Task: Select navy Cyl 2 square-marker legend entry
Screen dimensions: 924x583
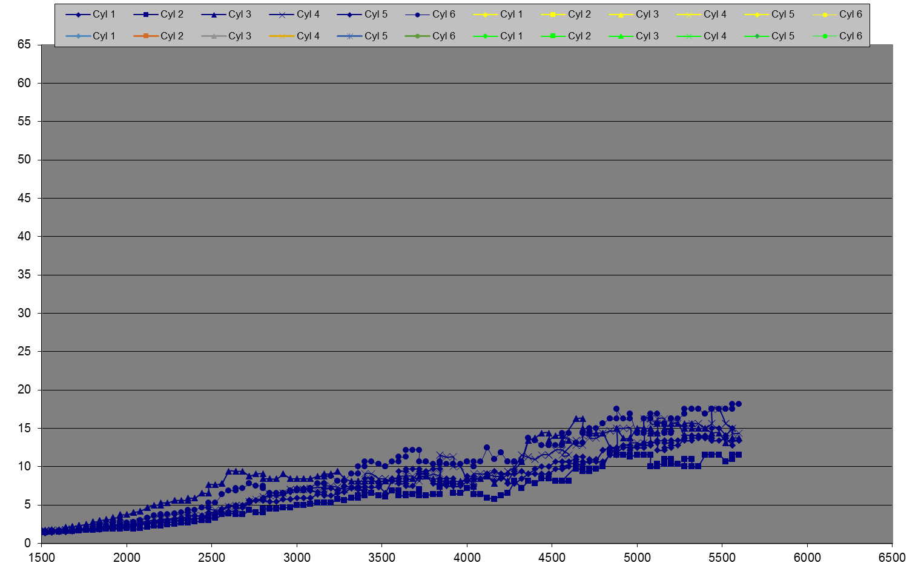Action: pyautogui.click(x=158, y=15)
